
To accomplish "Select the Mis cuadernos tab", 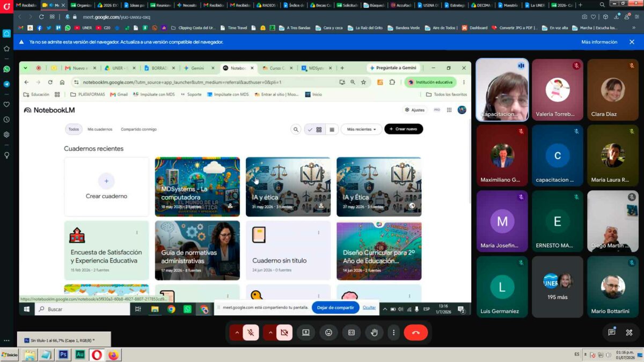I will tap(100, 129).
